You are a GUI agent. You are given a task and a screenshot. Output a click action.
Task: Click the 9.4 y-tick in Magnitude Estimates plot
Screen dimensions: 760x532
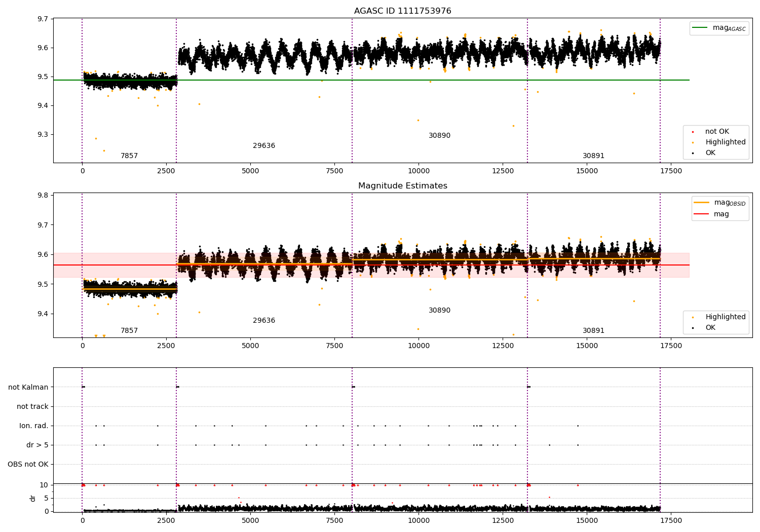click(x=43, y=314)
